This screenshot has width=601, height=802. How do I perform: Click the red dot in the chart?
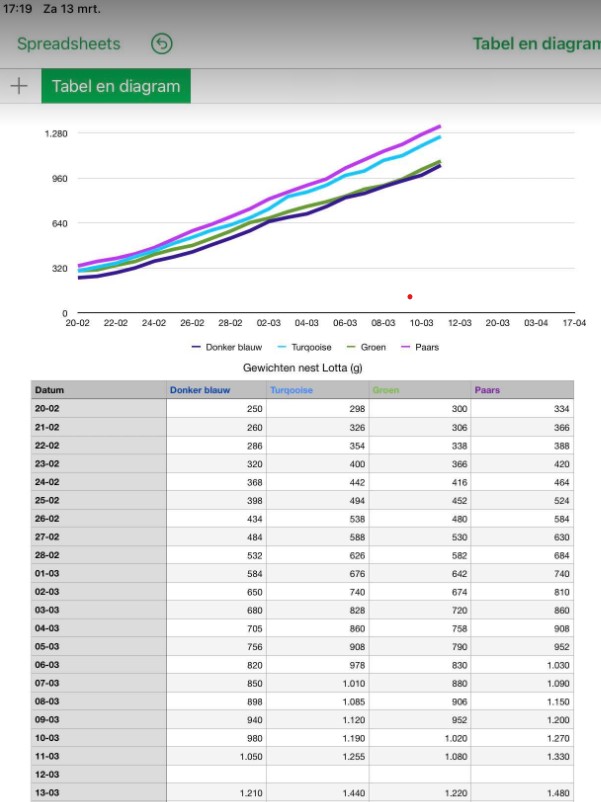click(410, 297)
